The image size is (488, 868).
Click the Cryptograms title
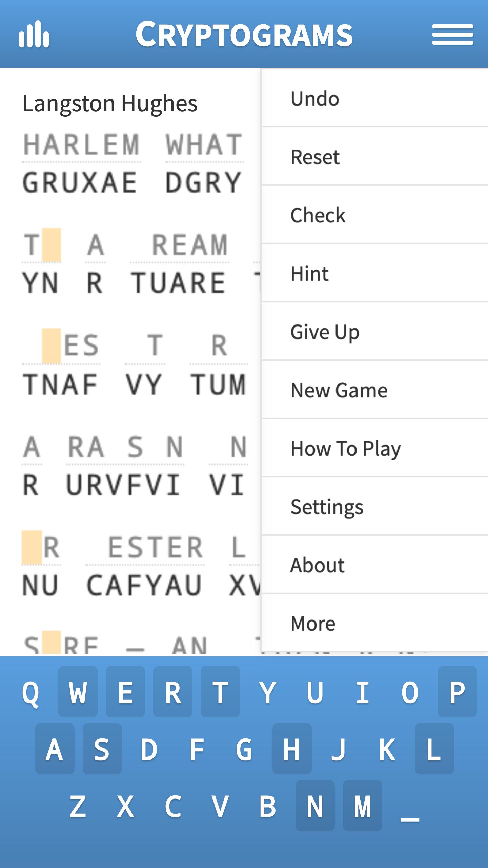coord(244,34)
